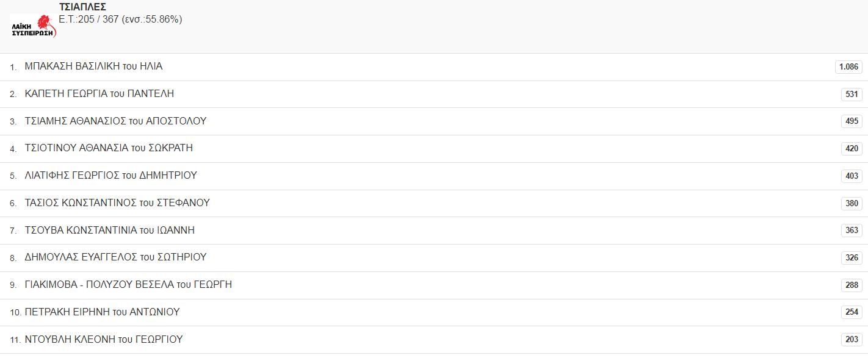Select ΤΣΙΑΜΗΣ ΑΘΑΝΑΣΙΟΣ του ΑΠΟΣΤΟΛΟΥ row

click(434, 121)
